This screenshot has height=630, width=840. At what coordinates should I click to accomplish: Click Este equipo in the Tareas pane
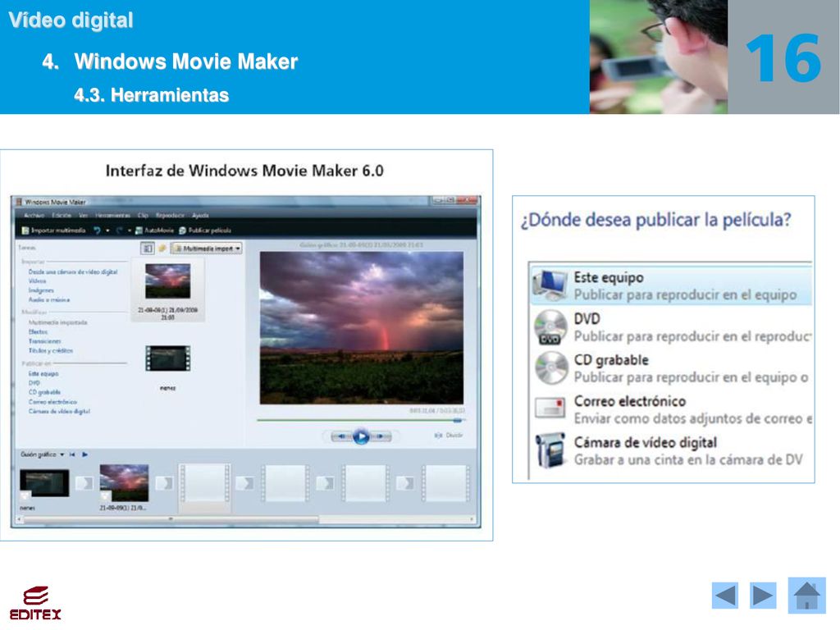pos(43,374)
